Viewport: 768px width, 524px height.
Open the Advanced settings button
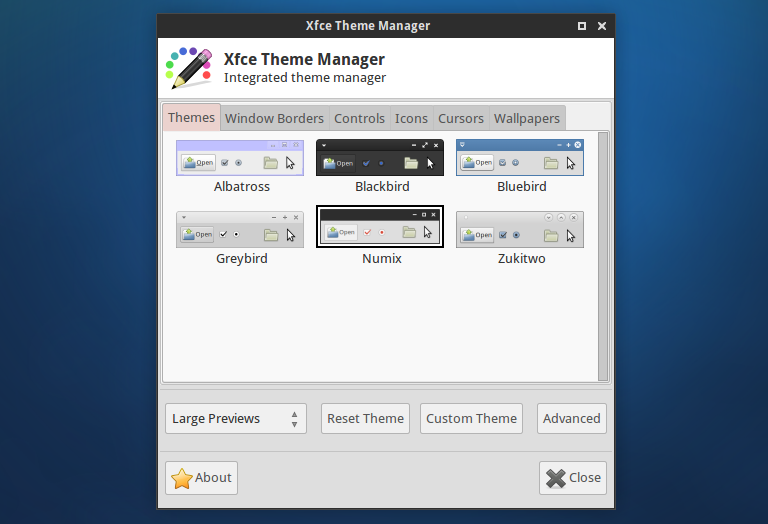tap(572, 419)
